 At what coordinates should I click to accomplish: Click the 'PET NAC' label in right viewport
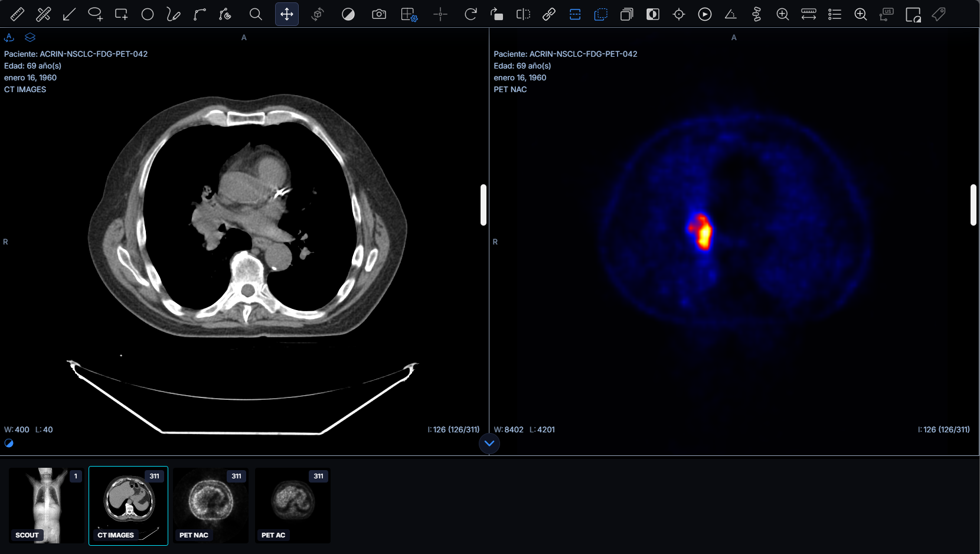point(510,89)
